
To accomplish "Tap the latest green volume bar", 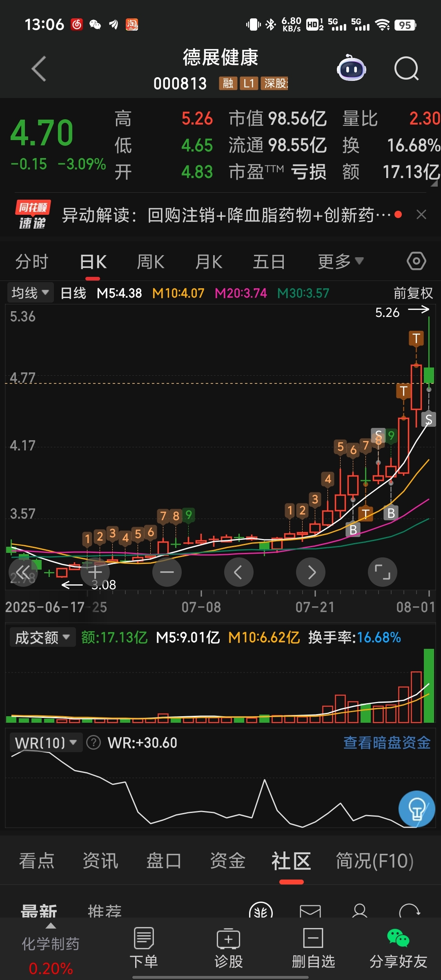I will (429, 686).
